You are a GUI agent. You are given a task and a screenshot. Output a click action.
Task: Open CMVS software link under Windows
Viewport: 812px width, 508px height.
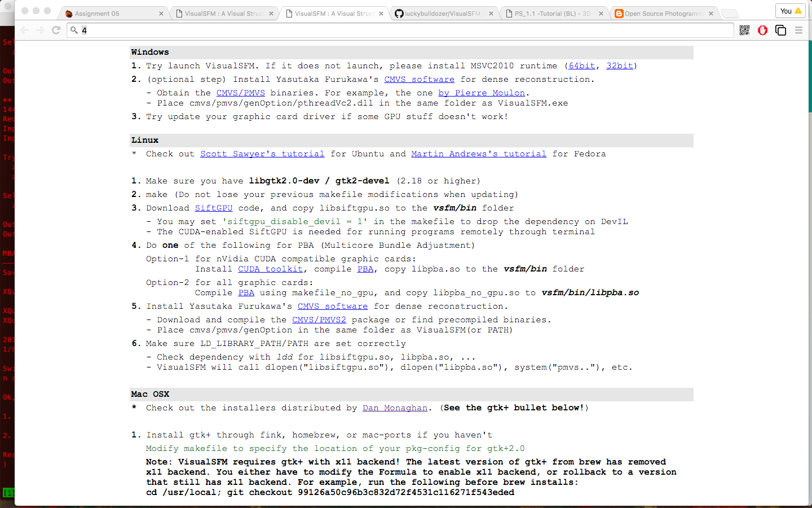419,80
